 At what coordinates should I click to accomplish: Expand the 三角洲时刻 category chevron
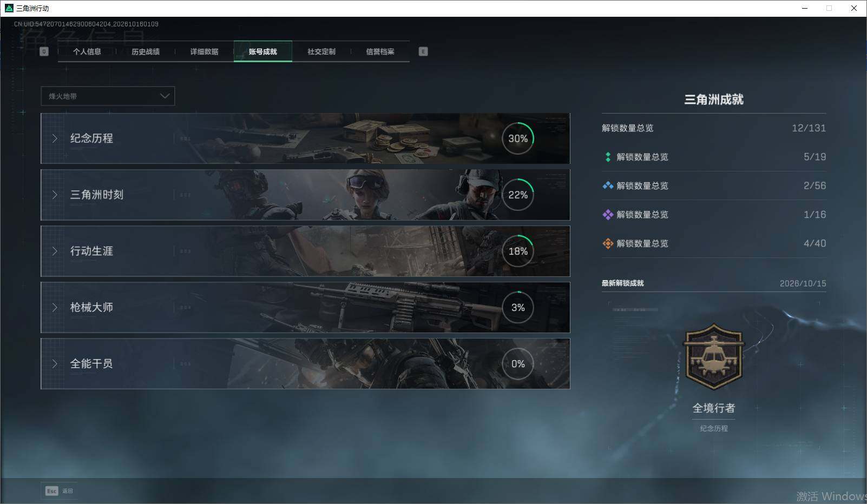(55, 195)
